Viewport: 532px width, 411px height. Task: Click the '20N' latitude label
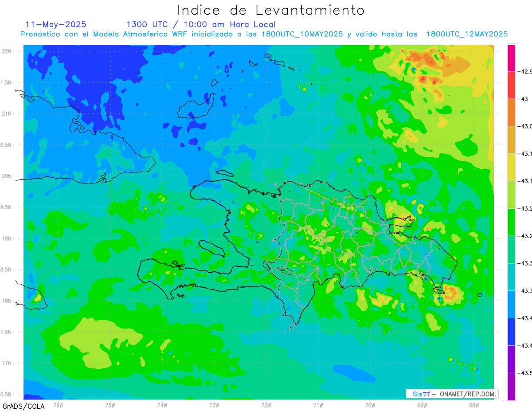(x=7, y=176)
